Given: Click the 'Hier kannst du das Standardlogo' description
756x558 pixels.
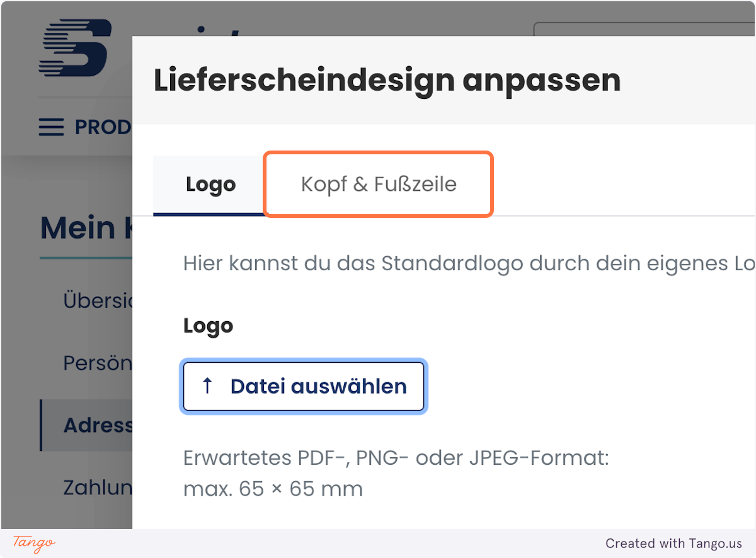Looking at the screenshot, I should click(x=469, y=263).
